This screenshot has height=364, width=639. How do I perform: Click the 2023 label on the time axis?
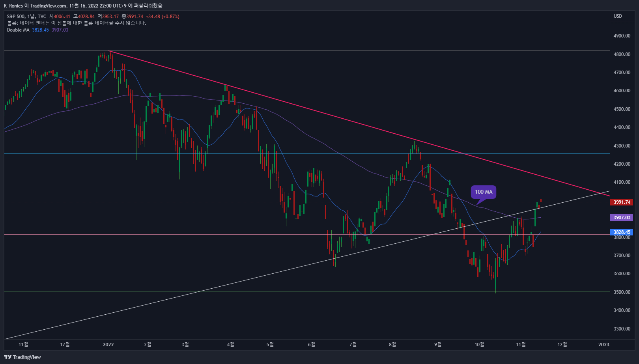click(603, 345)
